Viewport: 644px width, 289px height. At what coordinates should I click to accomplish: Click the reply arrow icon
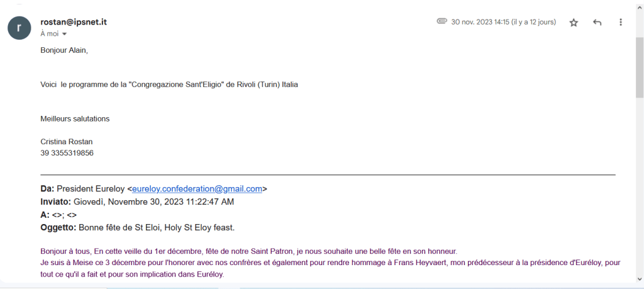(597, 23)
